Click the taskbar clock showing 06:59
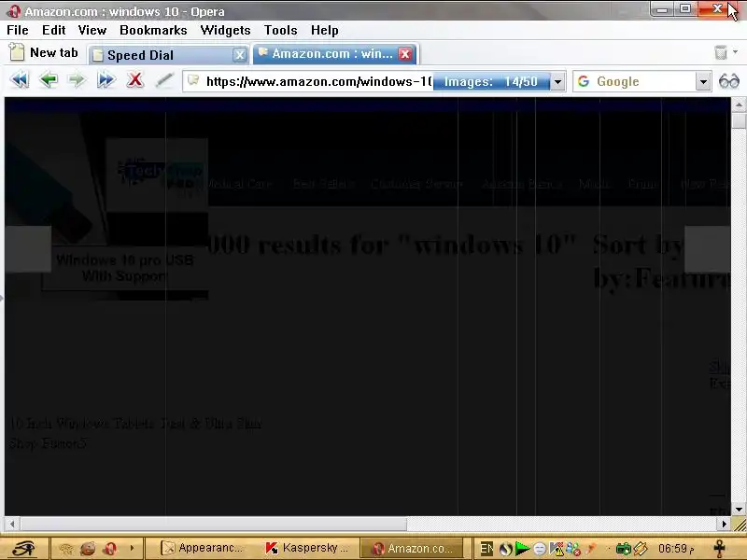This screenshot has width=747, height=560. [676, 549]
